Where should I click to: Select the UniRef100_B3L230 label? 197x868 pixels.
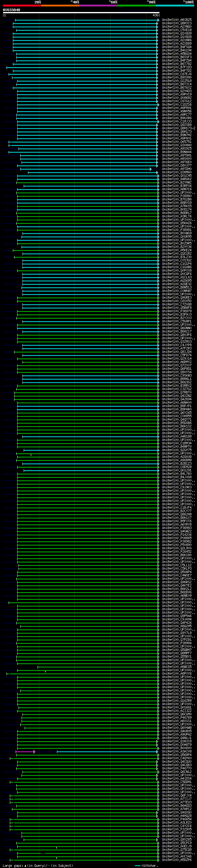tap(177, 257)
